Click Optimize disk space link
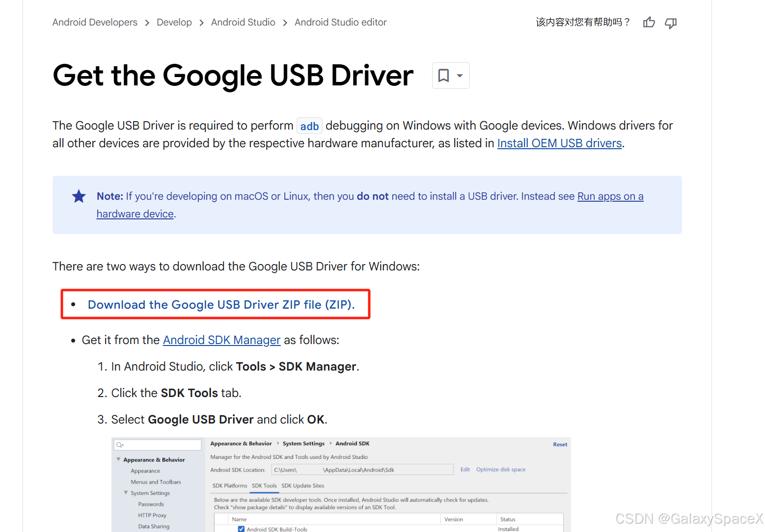Screen dimensions: 765x532 500,470
